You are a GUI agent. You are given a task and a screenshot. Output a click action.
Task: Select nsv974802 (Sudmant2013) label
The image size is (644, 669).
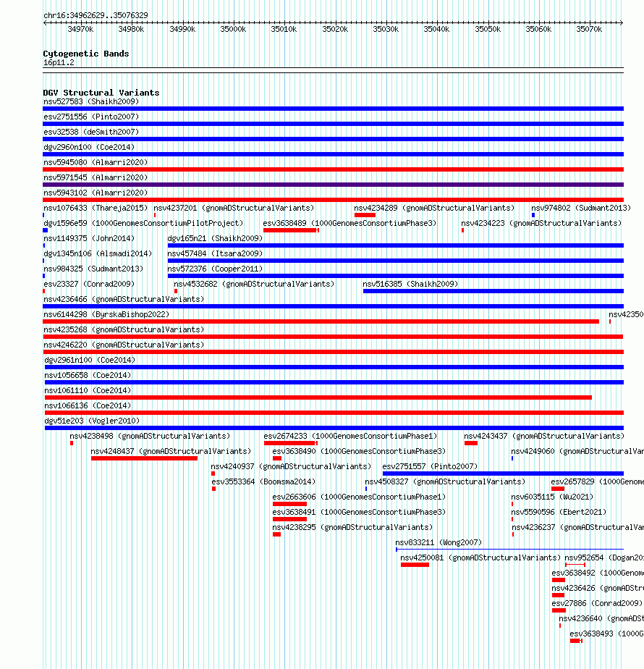(581, 209)
